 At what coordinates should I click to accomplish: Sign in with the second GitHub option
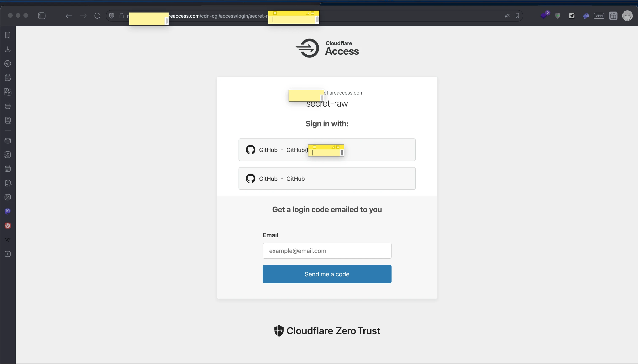point(327,178)
